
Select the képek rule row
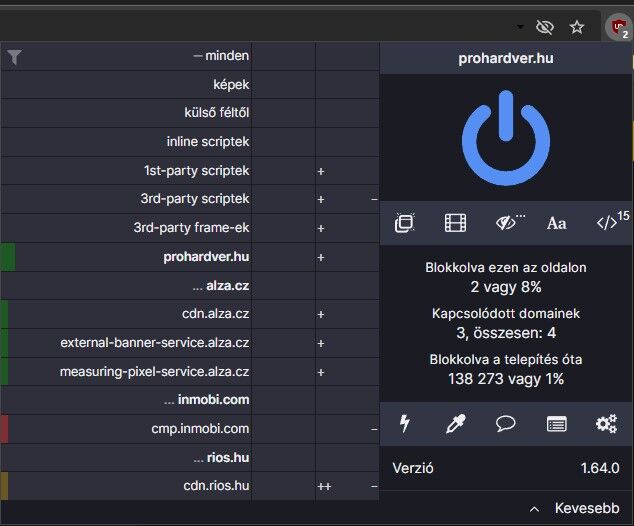125,84
